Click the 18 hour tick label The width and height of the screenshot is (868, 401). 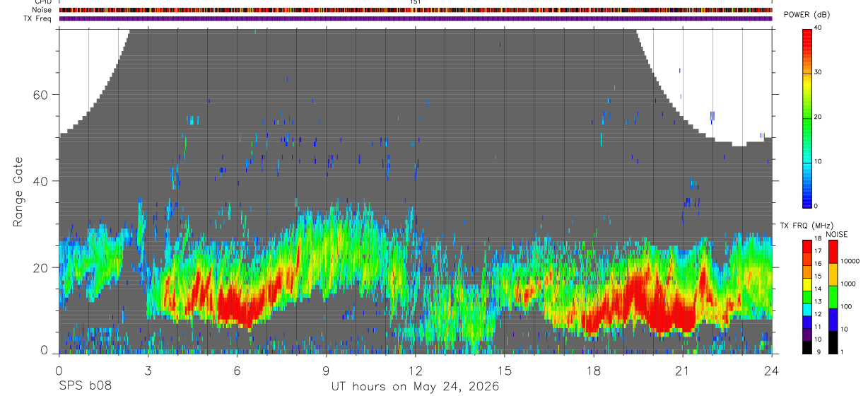pos(594,370)
